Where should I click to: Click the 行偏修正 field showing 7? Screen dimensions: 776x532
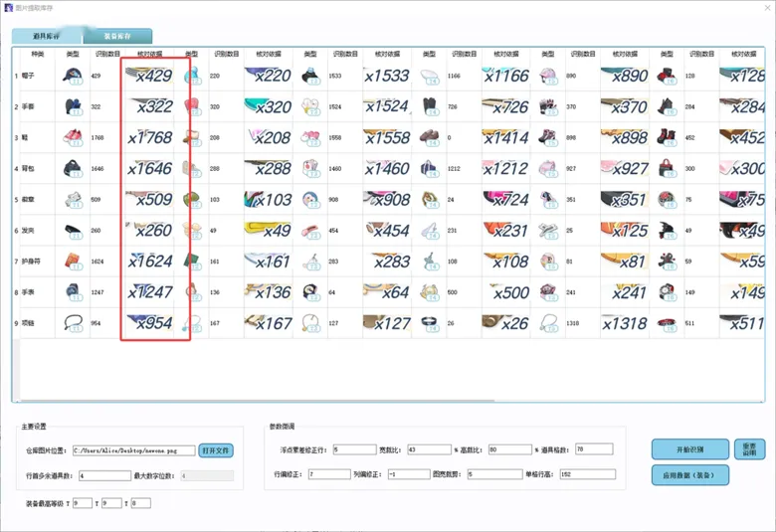(329, 474)
